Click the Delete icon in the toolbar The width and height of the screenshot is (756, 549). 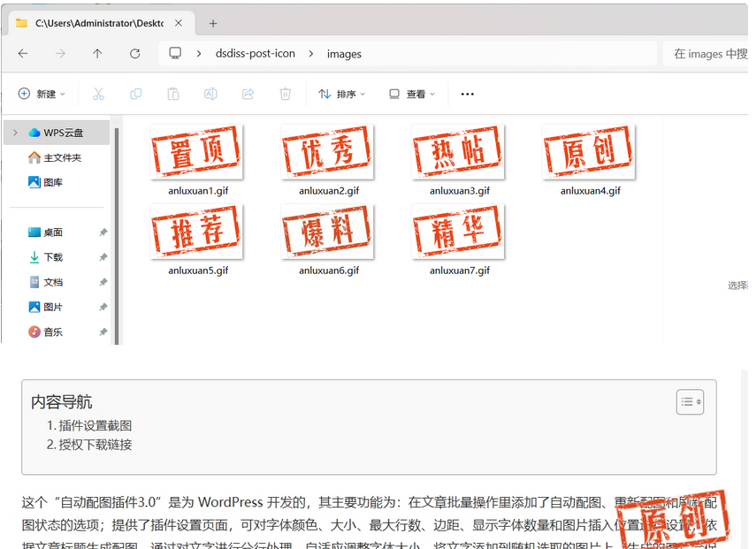pyautogui.click(x=285, y=94)
